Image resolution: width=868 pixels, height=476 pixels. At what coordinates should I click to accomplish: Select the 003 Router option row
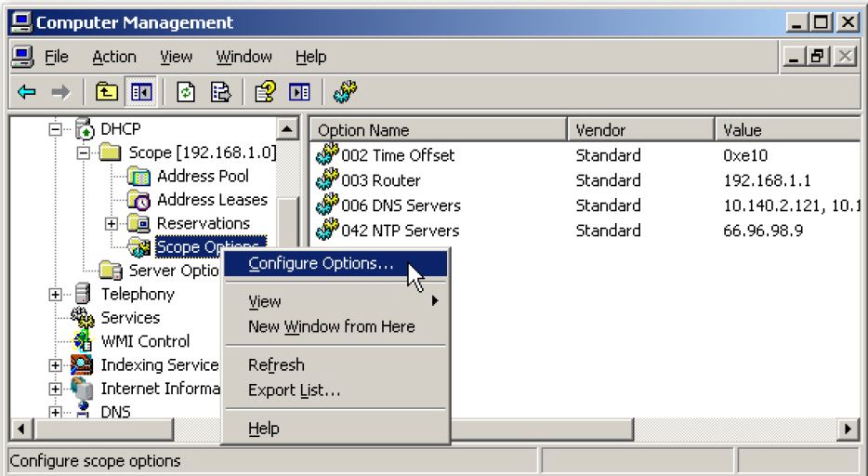tap(381, 180)
